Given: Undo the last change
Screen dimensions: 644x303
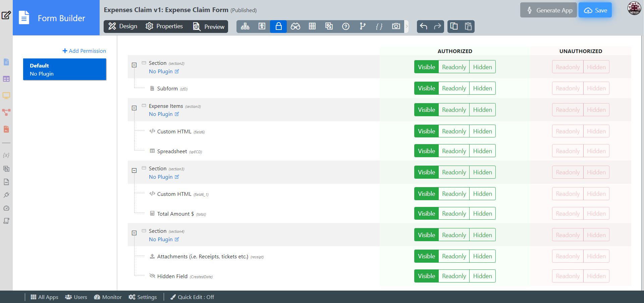Looking at the screenshot, I should click(424, 26).
